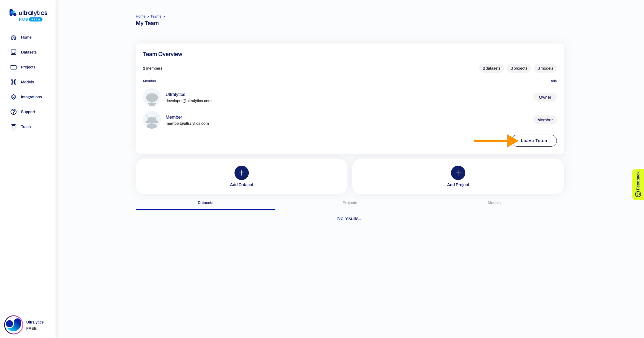Click the 0 projects counter badge
This screenshot has height=338, width=644.
[519, 68]
